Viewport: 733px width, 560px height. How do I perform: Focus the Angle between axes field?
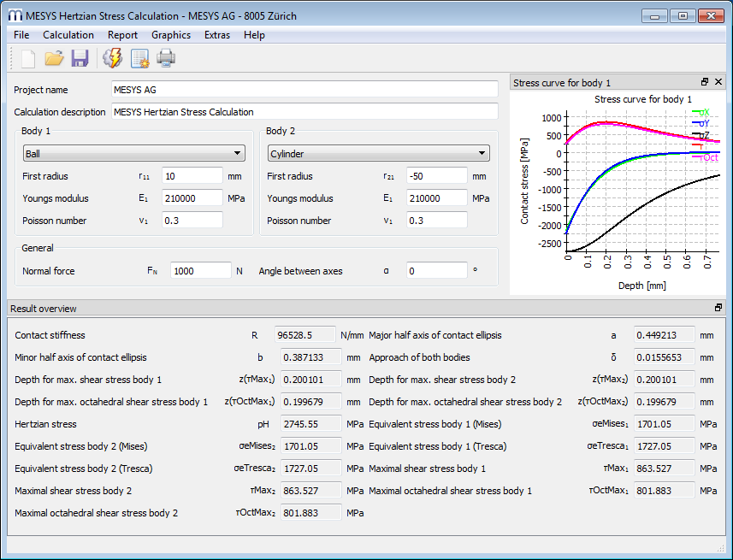point(436,271)
